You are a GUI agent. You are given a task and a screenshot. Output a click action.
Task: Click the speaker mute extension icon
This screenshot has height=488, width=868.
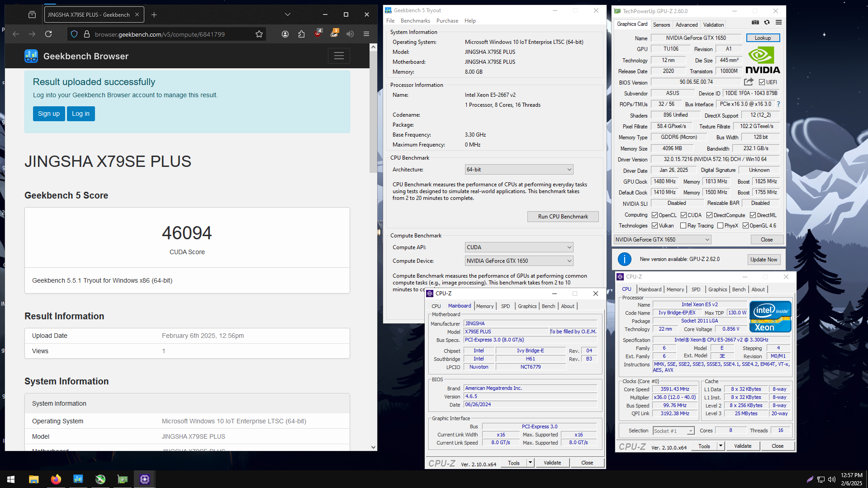point(350,34)
